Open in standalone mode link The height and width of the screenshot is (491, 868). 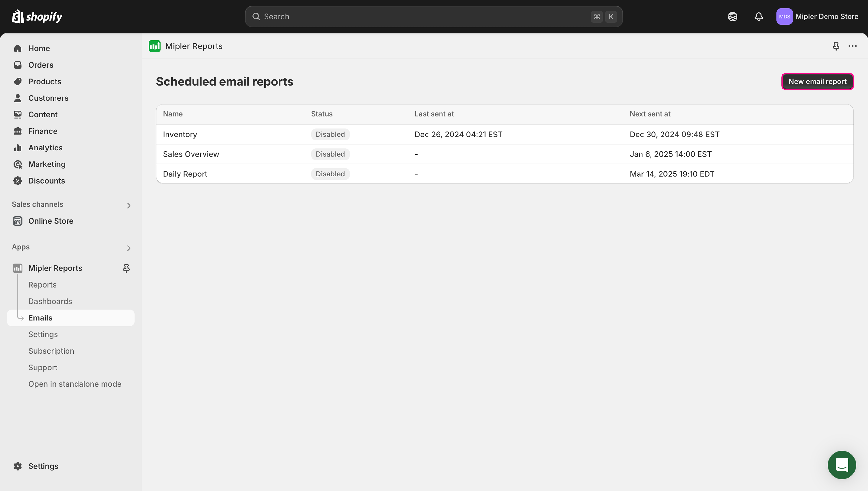pos(75,384)
